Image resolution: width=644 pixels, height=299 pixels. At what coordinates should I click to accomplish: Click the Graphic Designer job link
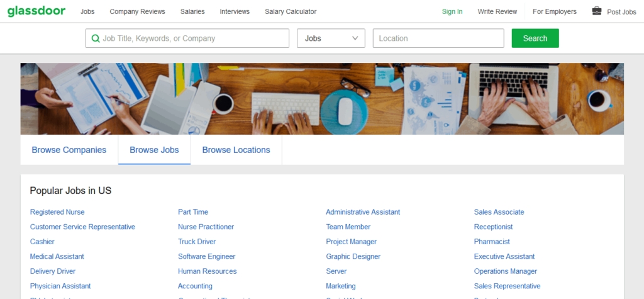click(353, 256)
